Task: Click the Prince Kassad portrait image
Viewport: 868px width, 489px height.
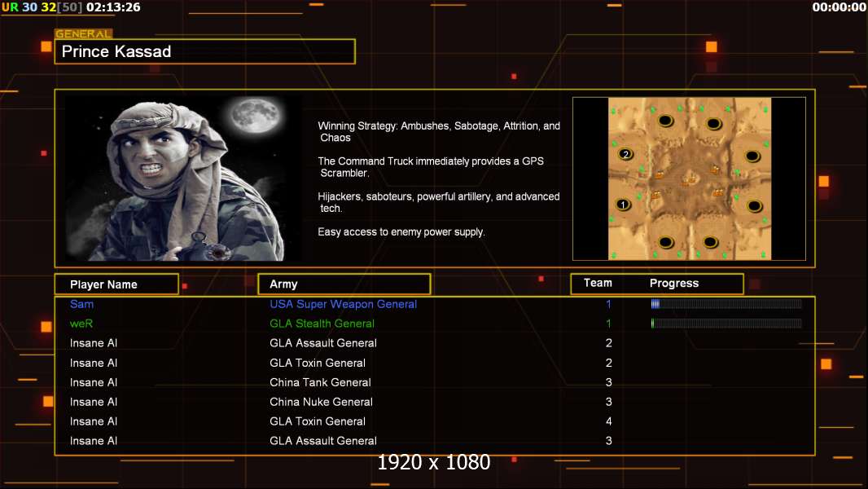Action: click(x=182, y=178)
